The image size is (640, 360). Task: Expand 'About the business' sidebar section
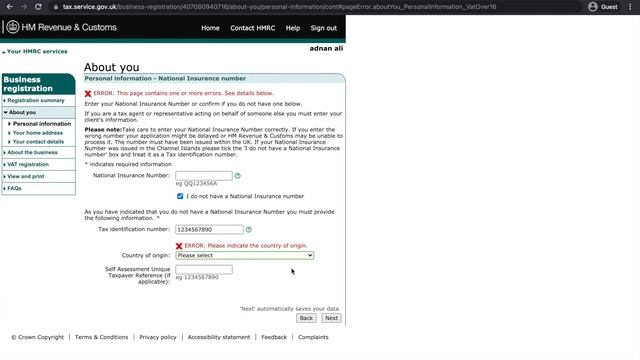[32, 152]
